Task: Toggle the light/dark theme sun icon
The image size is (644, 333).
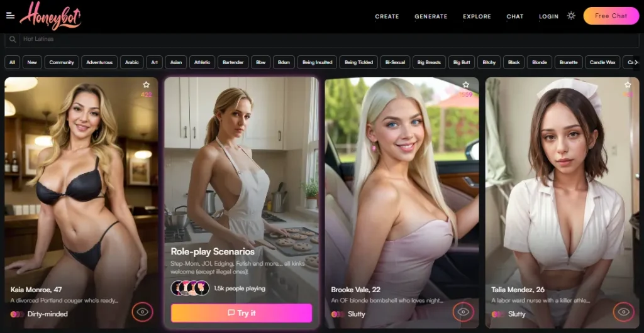Action: 571,16
